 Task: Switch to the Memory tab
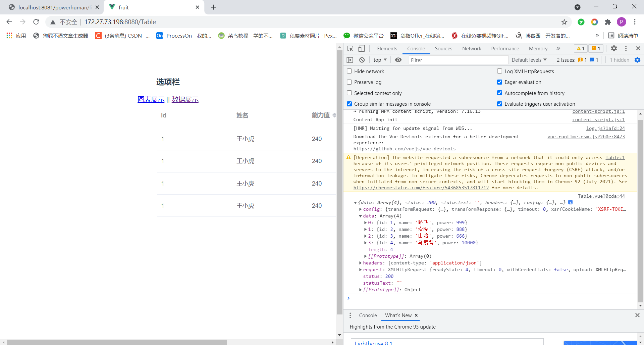tap(538, 48)
